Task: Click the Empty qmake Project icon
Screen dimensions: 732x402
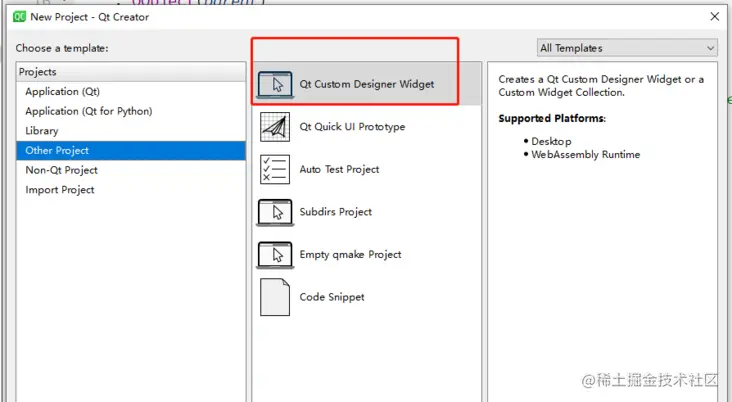Action: tap(275, 255)
